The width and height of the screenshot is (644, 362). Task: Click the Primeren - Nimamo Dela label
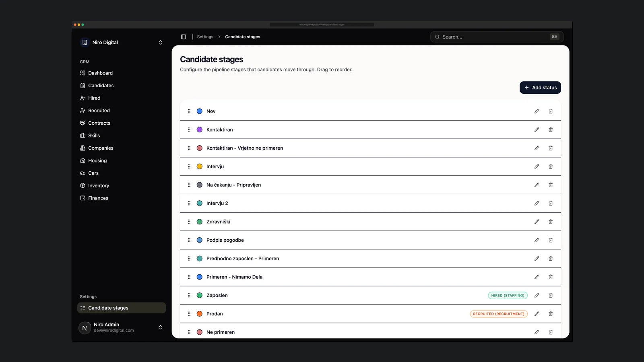tap(234, 277)
